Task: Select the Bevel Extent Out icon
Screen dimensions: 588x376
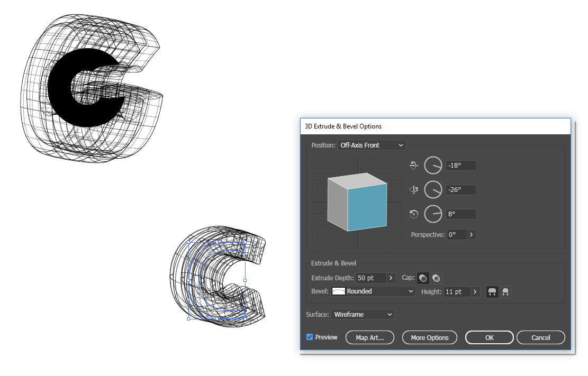Action: (x=492, y=291)
